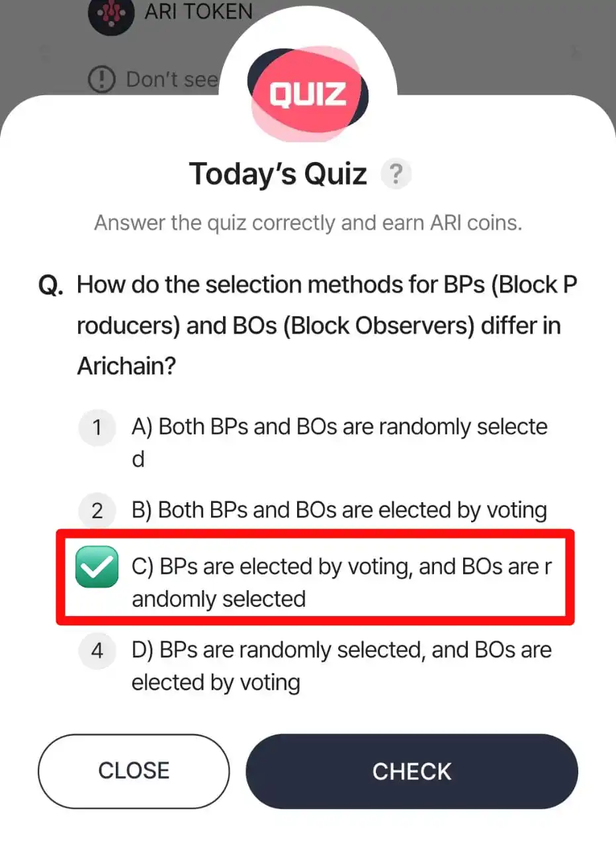Select the number 1 option circle

(x=97, y=427)
